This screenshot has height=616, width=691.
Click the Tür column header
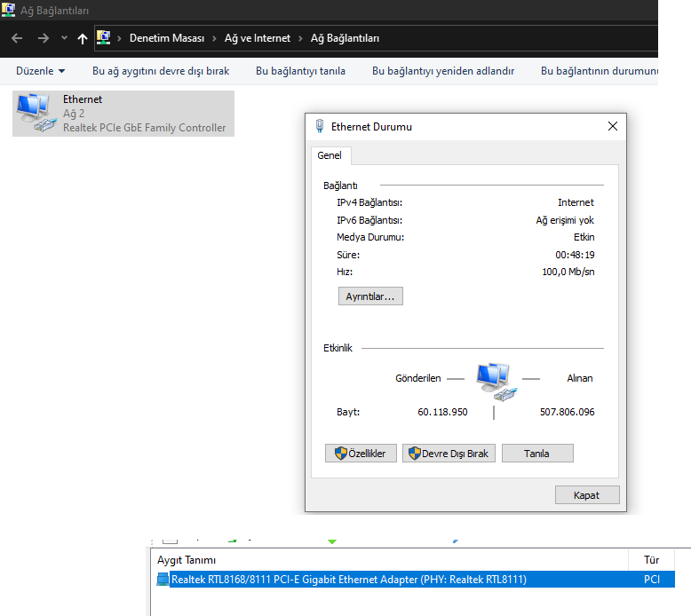(651, 560)
